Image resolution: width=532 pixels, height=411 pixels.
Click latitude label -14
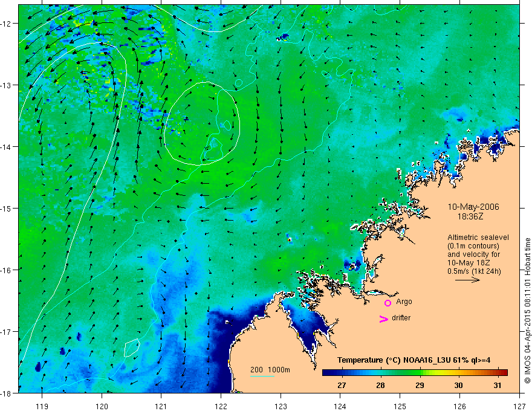[7, 147]
